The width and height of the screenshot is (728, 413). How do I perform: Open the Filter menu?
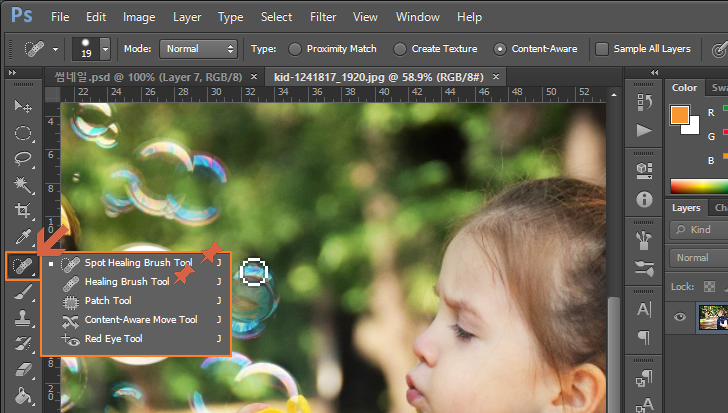tap(323, 17)
